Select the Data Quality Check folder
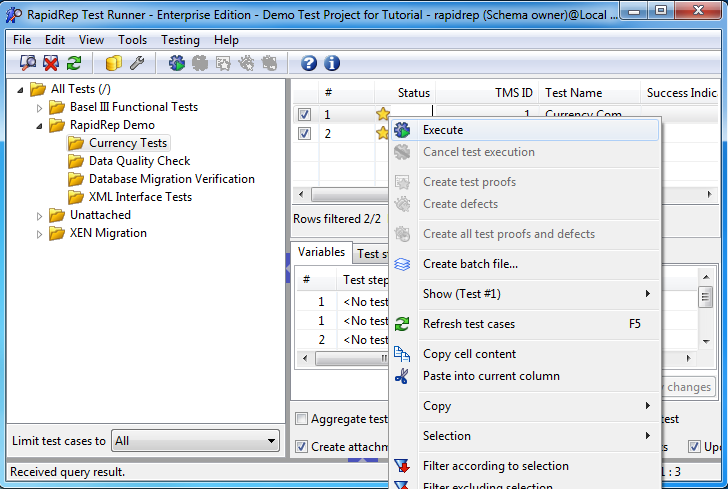 139,161
